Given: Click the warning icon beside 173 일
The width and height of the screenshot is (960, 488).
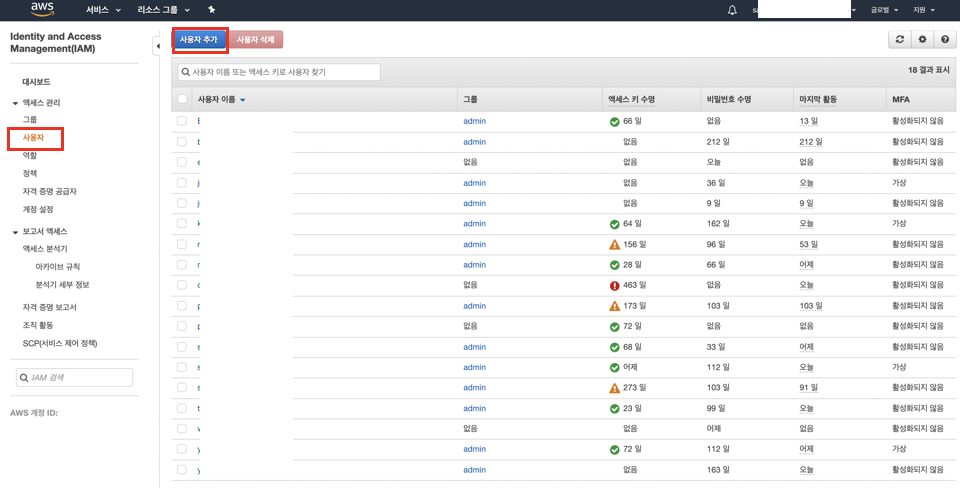Looking at the screenshot, I should (614, 306).
